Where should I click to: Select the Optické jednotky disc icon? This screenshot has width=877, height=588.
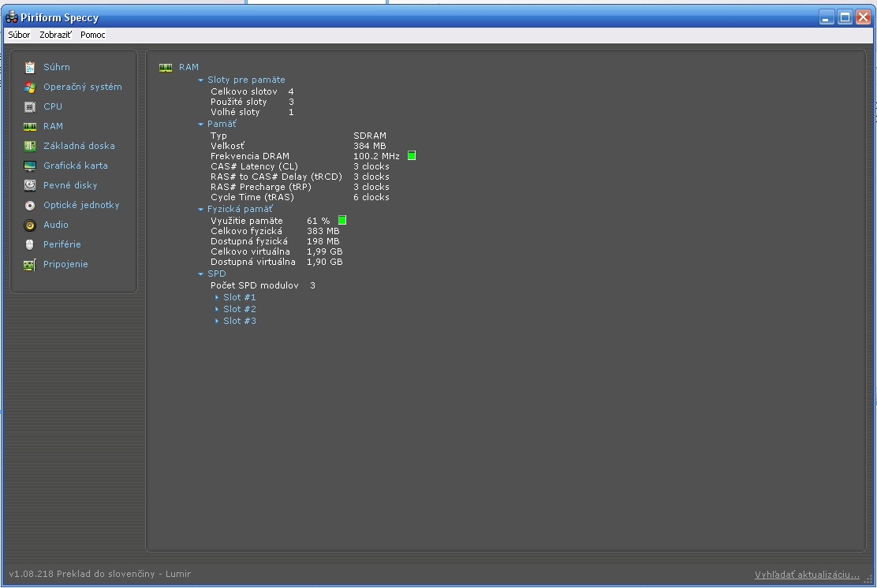[30, 205]
